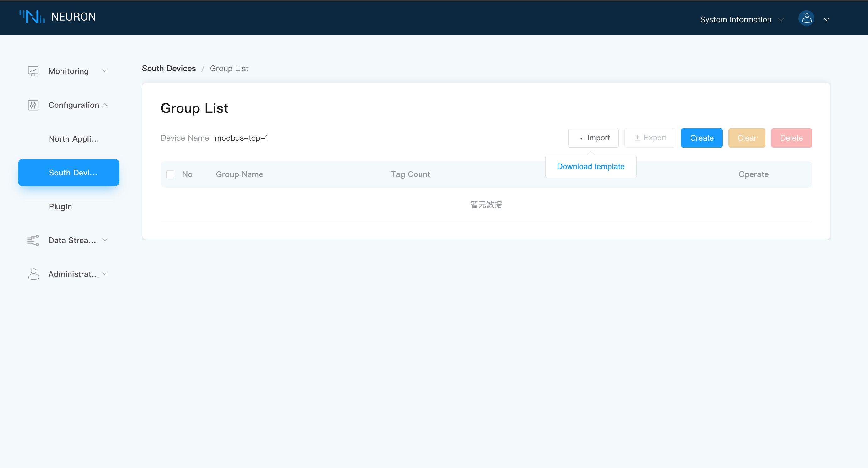868x468 pixels.
Task: Click the Data Stream flow icon
Action: point(33,240)
